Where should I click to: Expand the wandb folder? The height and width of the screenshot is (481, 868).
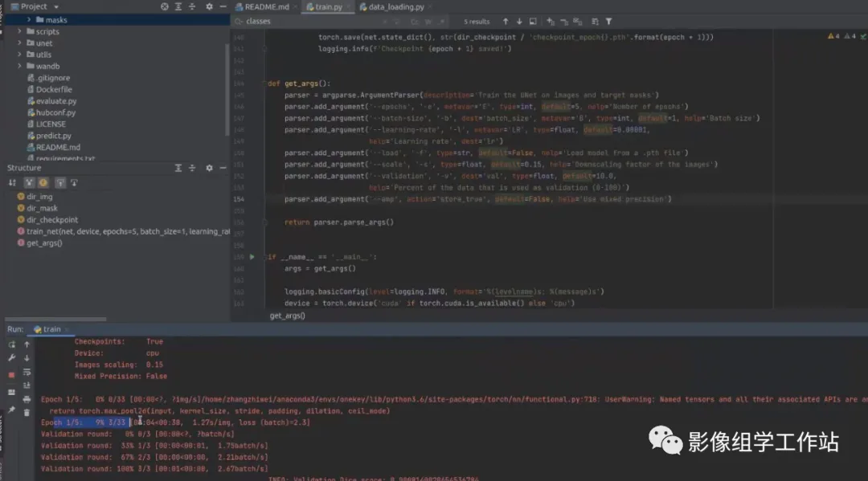(20, 67)
